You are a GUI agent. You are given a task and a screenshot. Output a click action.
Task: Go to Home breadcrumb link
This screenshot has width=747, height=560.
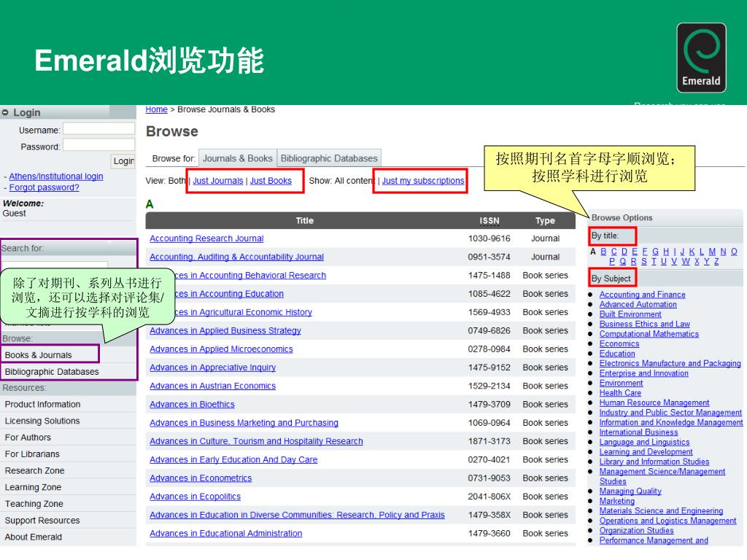tap(156, 109)
